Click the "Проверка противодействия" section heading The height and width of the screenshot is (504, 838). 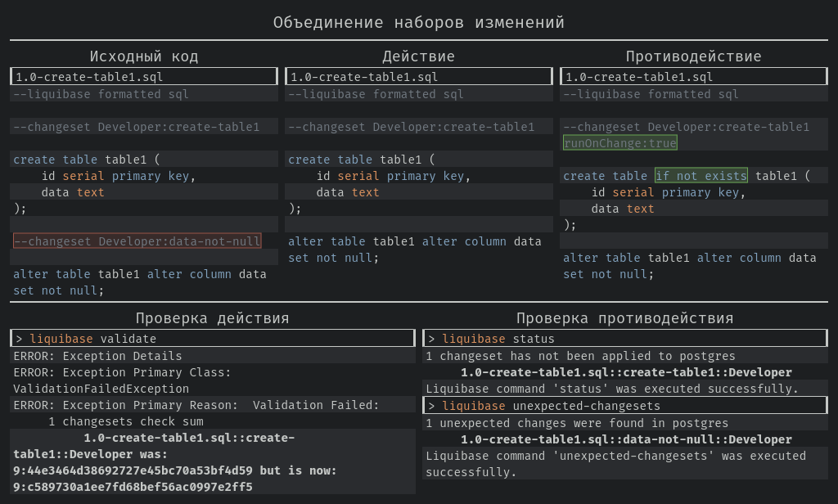pos(624,318)
